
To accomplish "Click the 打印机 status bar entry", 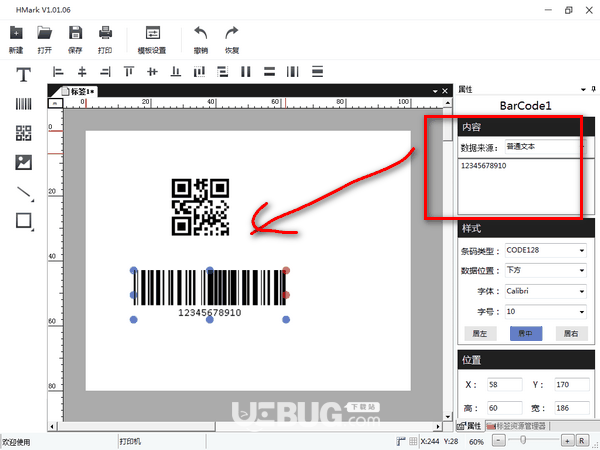I will click(130, 442).
